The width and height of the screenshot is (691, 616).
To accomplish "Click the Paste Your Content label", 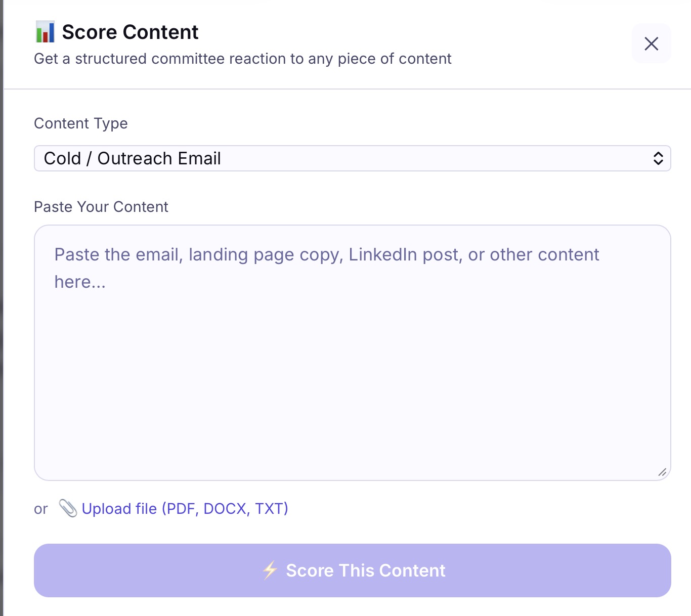I will point(101,206).
